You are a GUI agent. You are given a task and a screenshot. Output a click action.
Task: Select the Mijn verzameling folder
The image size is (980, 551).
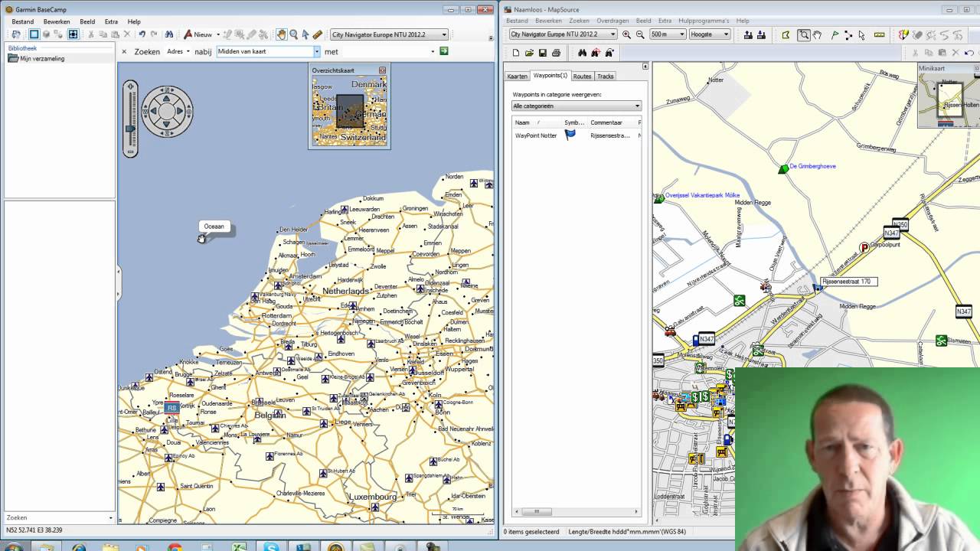[42, 58]
